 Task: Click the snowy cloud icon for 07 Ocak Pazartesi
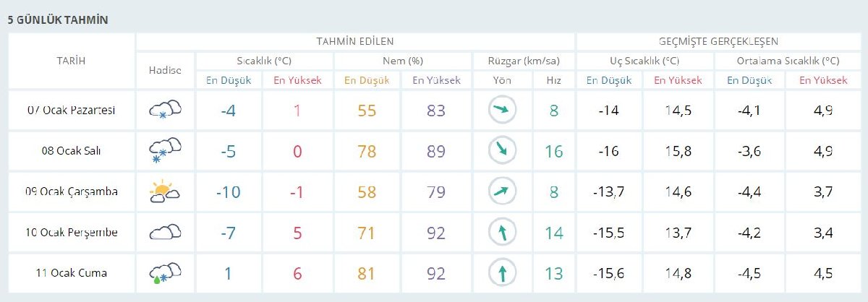[165, 111]
